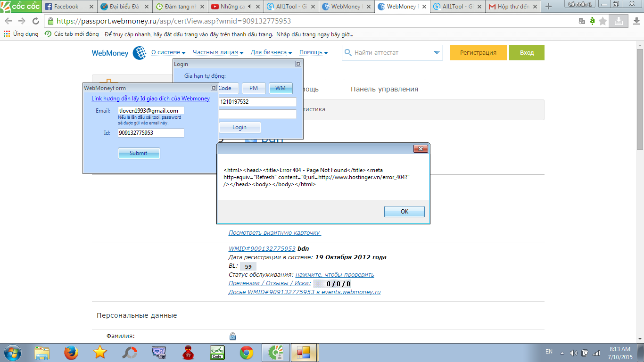Select the WM button in Login window
Viewport: 644px width, 362px height.
point(281,88)
